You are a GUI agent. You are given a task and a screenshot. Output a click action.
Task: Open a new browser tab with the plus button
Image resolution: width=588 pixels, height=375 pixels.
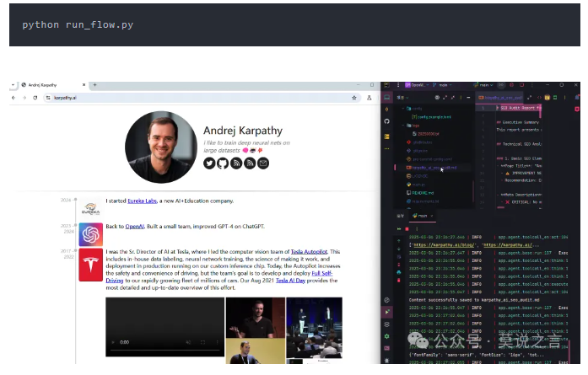[94, 85]
